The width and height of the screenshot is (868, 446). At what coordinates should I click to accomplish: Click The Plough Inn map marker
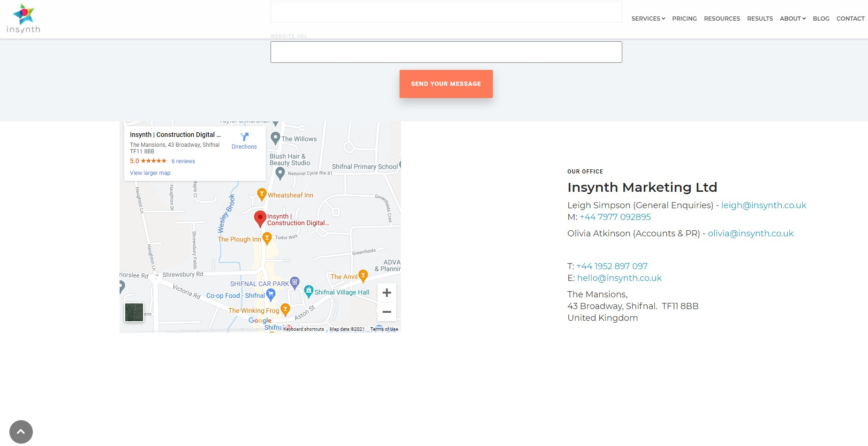(x=267, y=238)
